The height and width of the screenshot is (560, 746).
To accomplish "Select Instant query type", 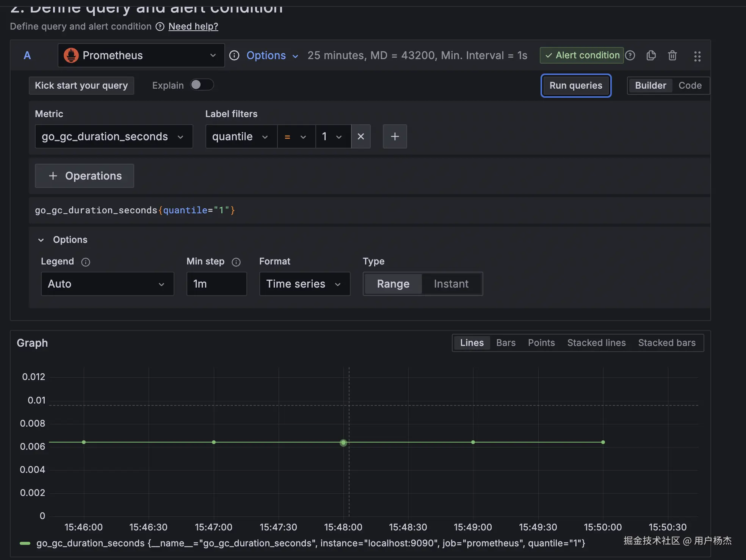I will click(x=451, y=284).
